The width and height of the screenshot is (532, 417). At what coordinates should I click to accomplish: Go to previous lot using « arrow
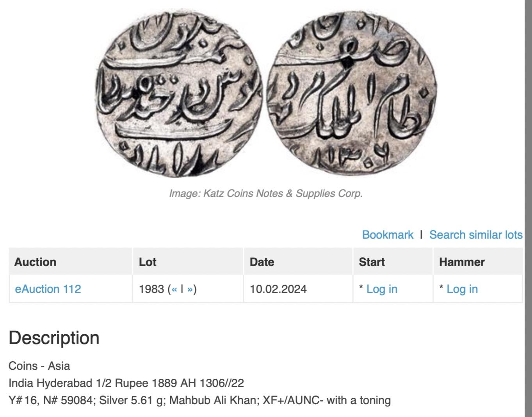(x=174, y=289)
